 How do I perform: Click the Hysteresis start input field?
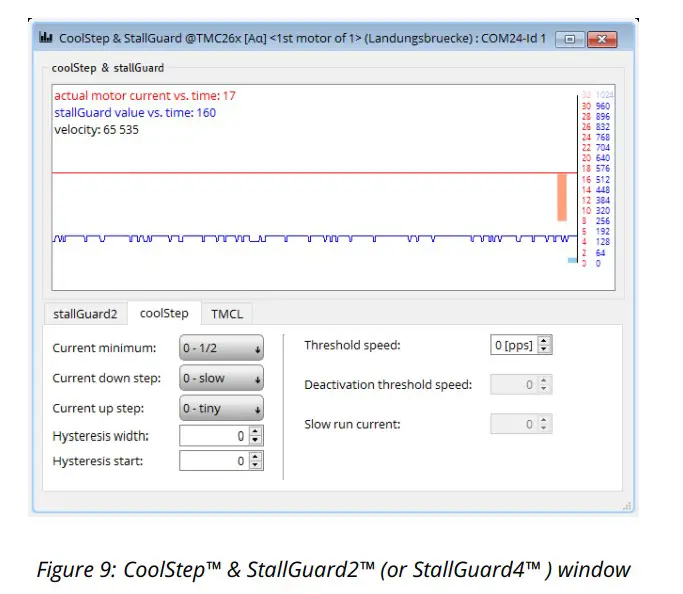[214, 461]
